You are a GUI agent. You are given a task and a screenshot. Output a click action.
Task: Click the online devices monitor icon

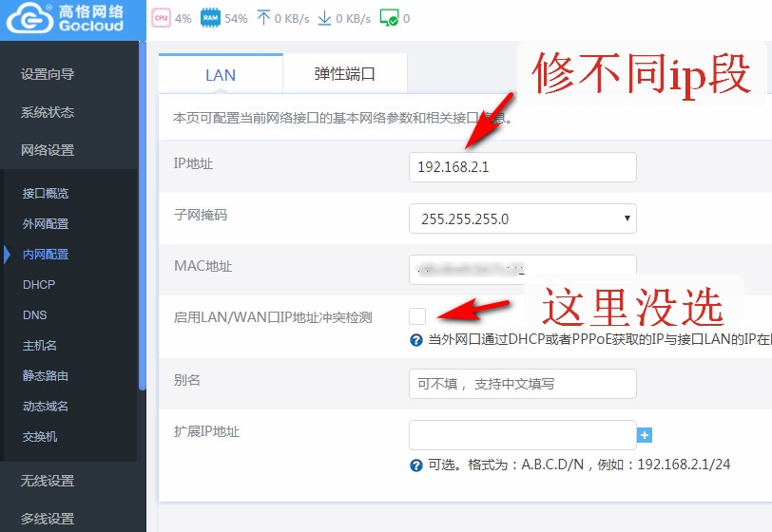click(389, 18)
